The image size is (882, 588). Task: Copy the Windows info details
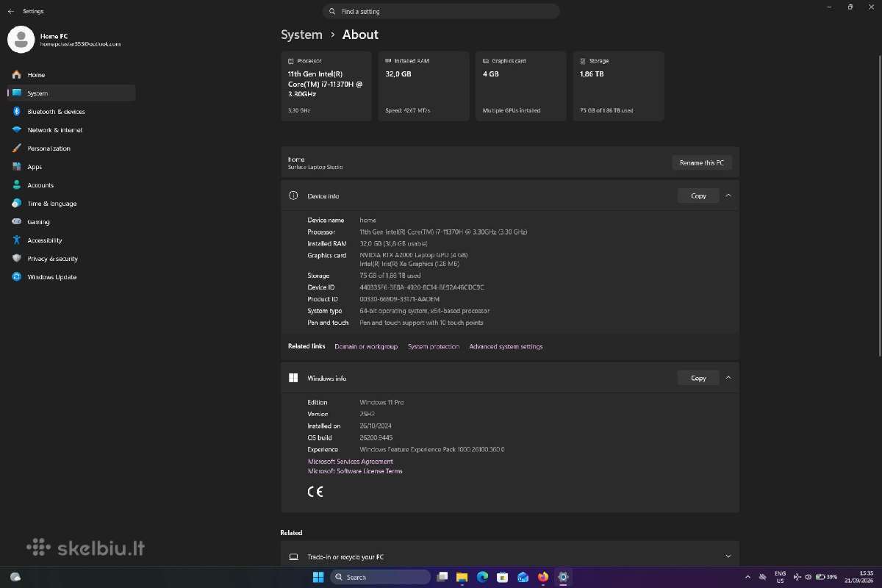coord(698,378)
